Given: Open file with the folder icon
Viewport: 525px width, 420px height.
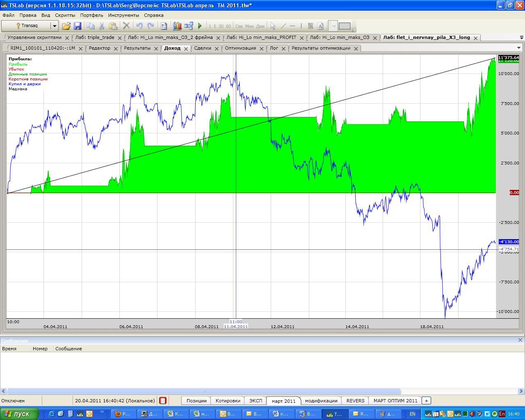Looking at the screenshot, I should [x=66, y=26].
